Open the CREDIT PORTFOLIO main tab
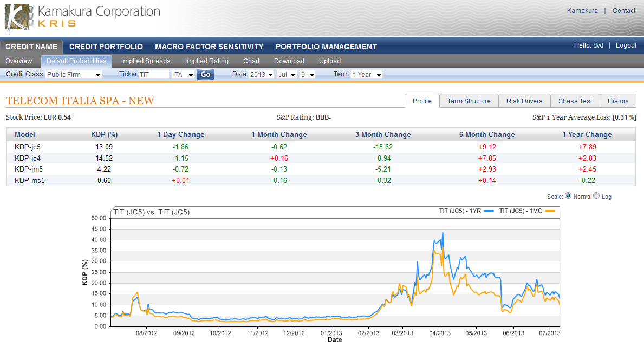Image resolution: width=644 pixels, height=347 pixels. tap(106, 47)
